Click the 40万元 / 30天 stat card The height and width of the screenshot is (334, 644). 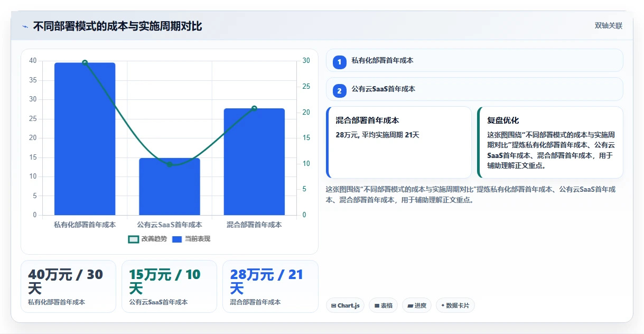point(68,286)
